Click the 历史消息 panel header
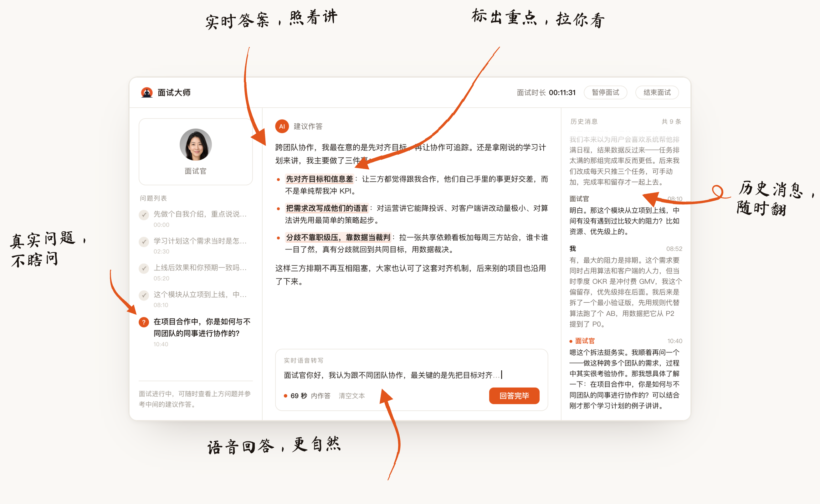The height and width of the screenshot is (504, 820). click(x=584, y=121)
